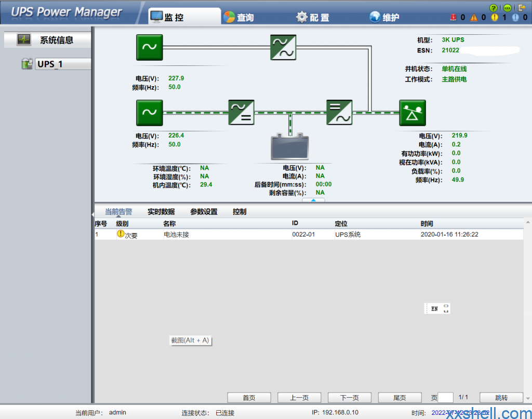Screen dimensions: 532x419
Task: Click the yellow minor alarm counter icon
Action: 495,17
